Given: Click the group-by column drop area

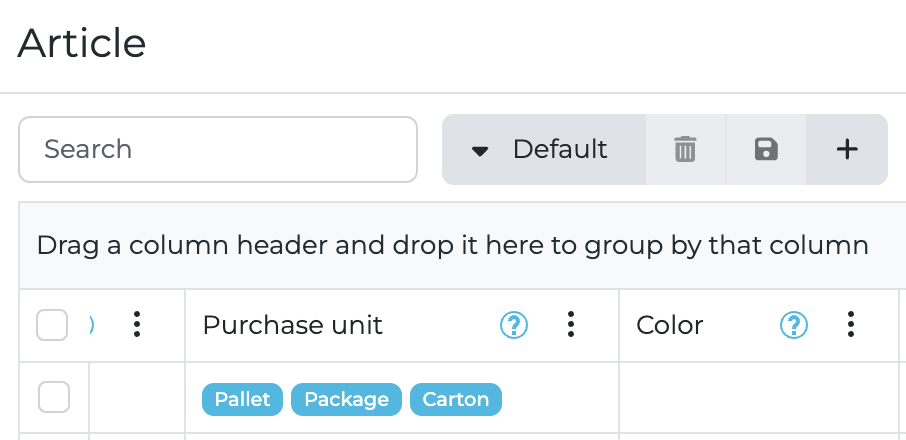Looking at the screenshot, I should (x=452, y=246).
